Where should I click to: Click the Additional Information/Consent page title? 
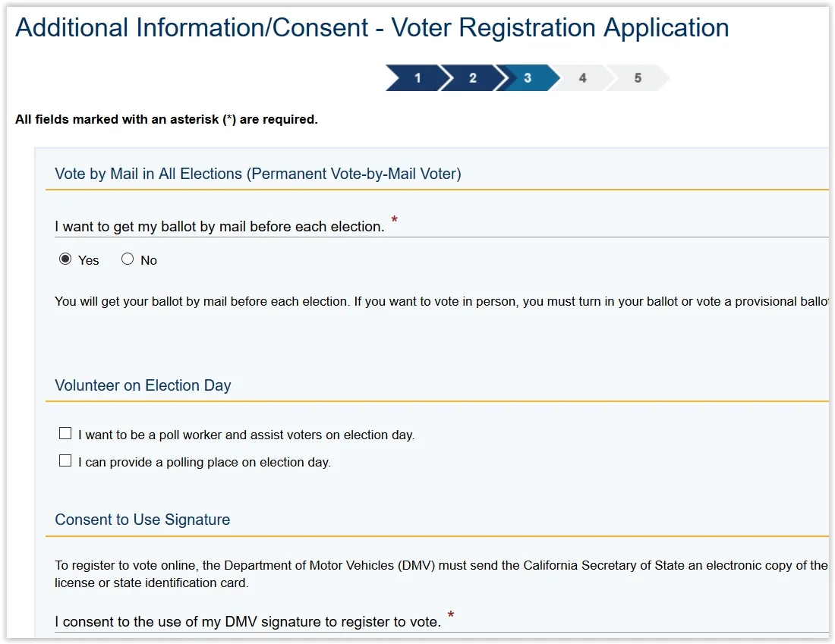pos(372,28)
